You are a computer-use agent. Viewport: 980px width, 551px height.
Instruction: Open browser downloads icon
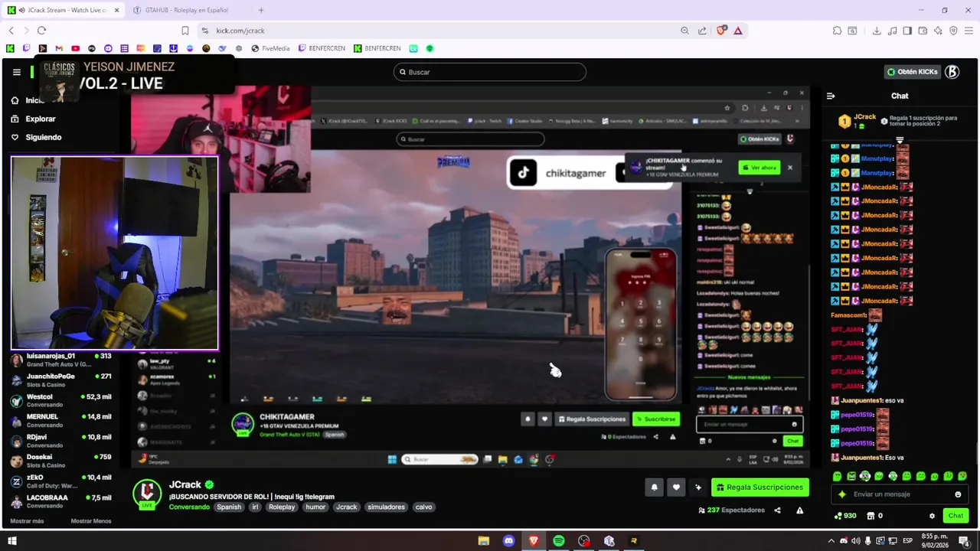pos(877,31)
